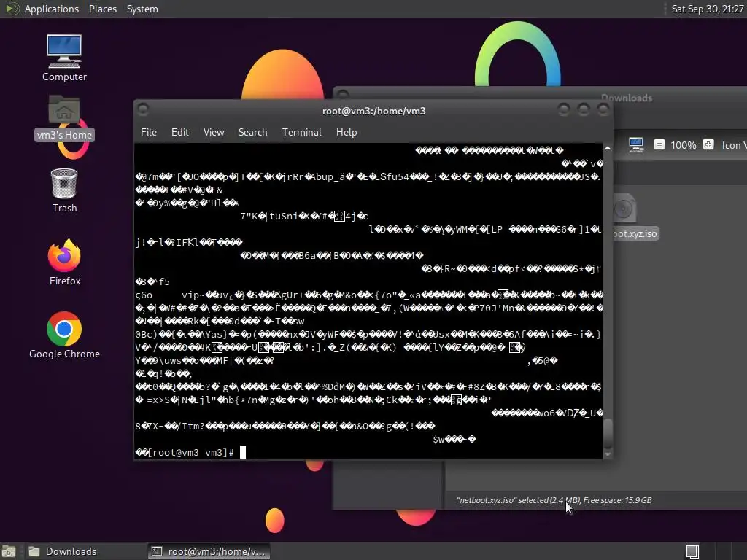Open the File menu in terminal
Screen dimensions: 747x560
coord(149,133)
